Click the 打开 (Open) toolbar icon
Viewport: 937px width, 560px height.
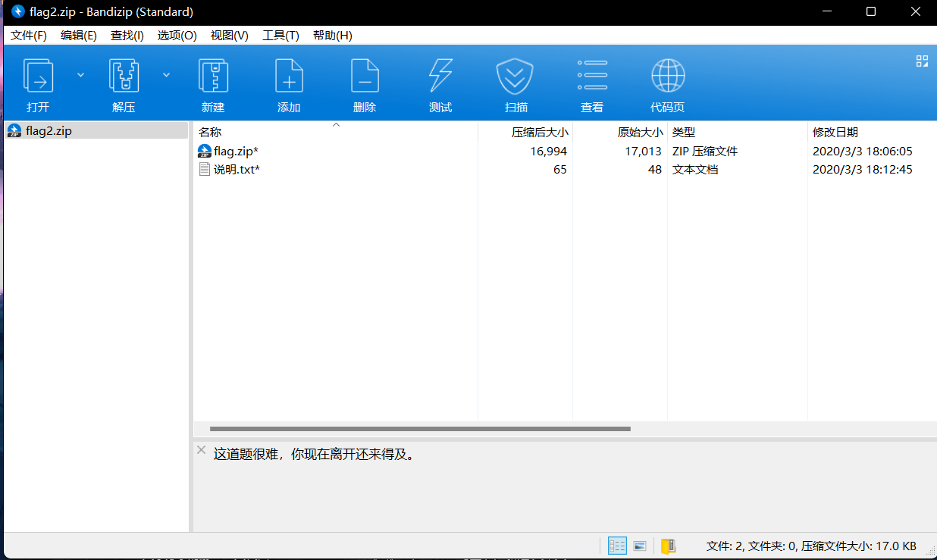pyautogui.click(x=38, y=76)
